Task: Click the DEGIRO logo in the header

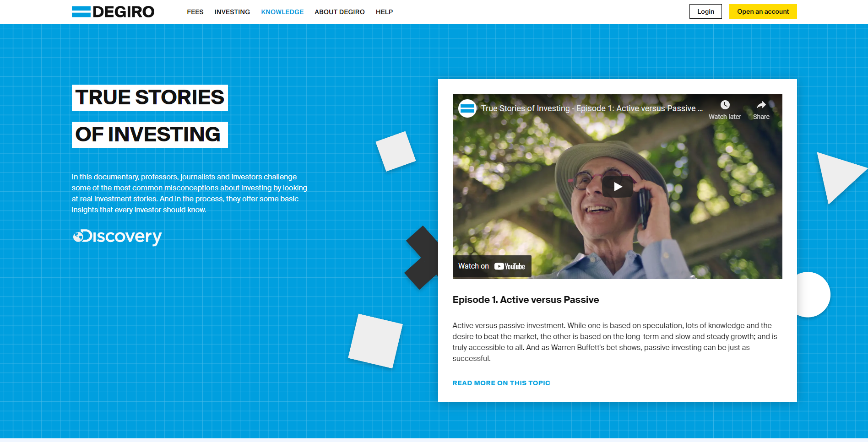Action: [113, 12]
